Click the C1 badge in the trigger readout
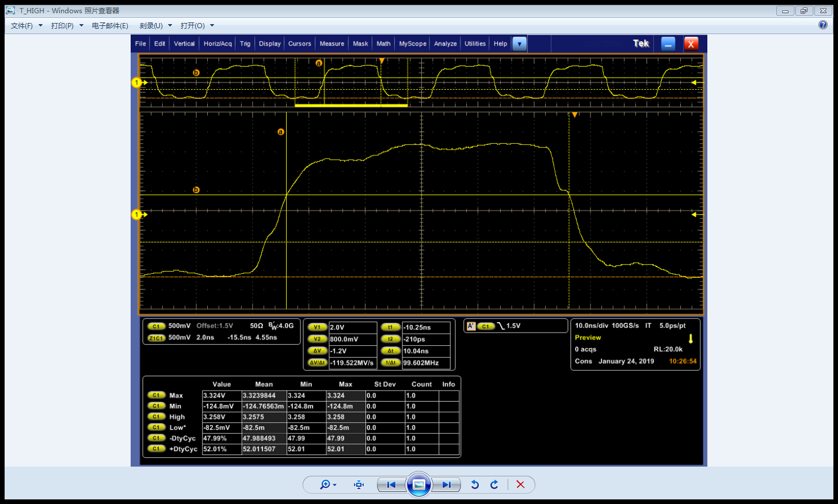This screenshot has width=838, height=504. click(x=486, y=326)
